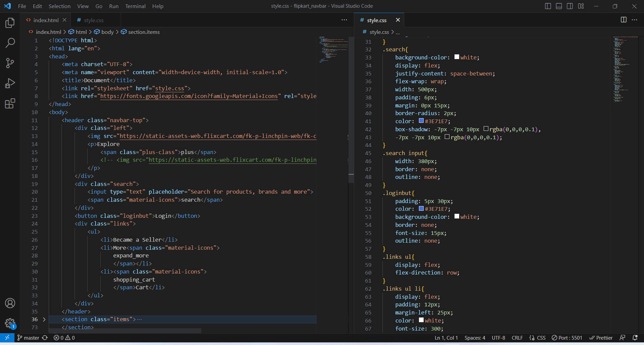The width and height of the screenshot is (644, 345).
Task: Open the Search view in the activity bar
Action: click(x=10, y=43)
